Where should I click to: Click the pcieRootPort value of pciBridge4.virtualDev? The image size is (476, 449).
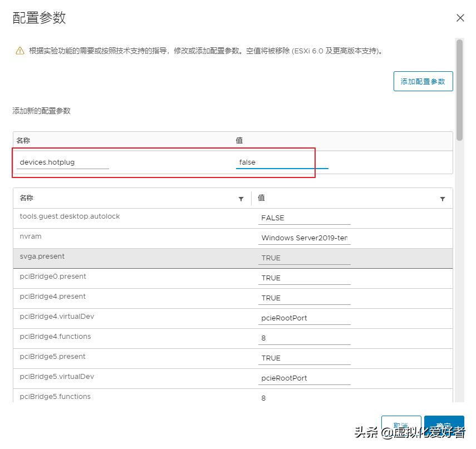[303, 318]
